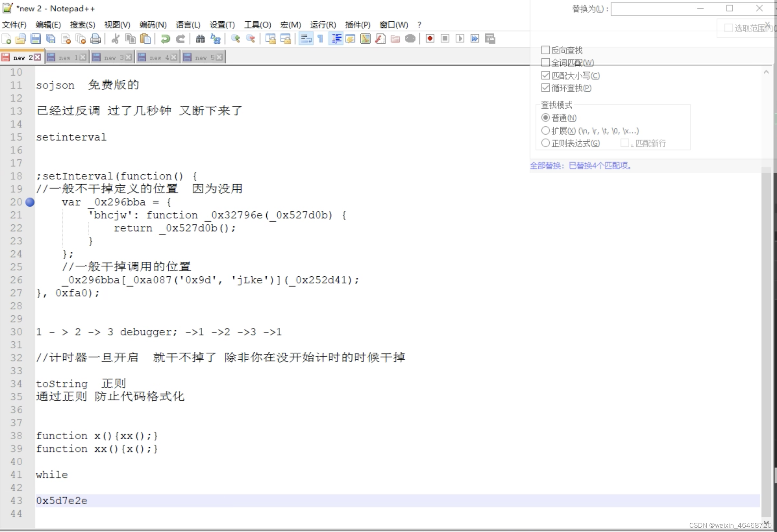
Task: Select the 扩展 search mode
Action: pos(546,130)
